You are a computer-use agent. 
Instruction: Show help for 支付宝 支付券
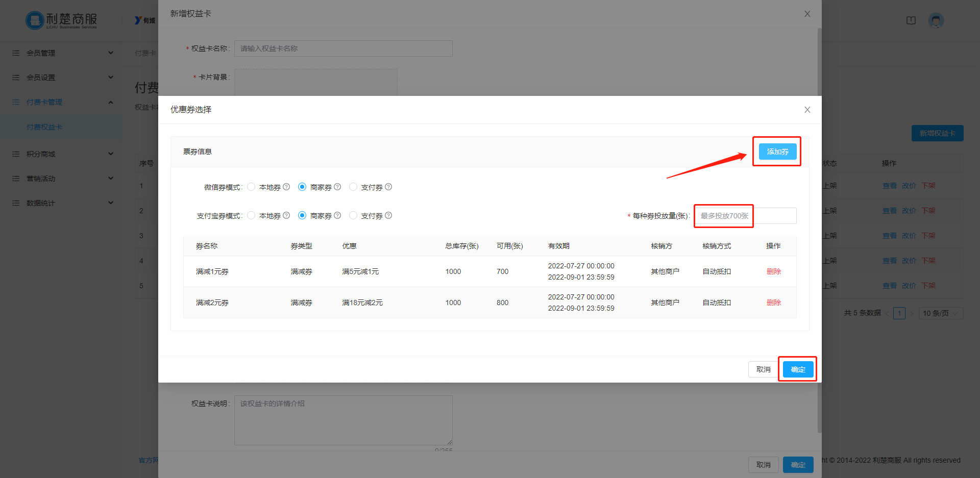click(388, 215)
